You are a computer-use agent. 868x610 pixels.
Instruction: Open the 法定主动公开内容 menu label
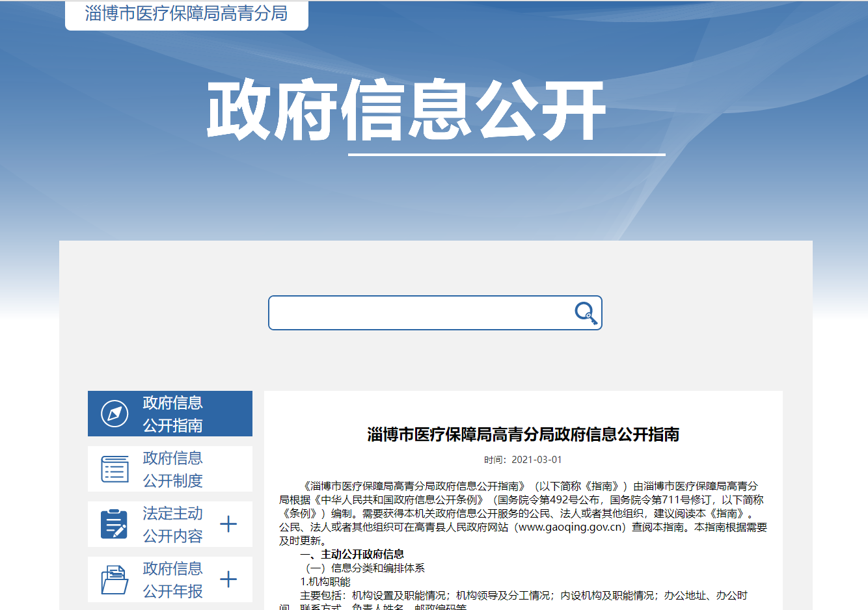pos(172,524)
